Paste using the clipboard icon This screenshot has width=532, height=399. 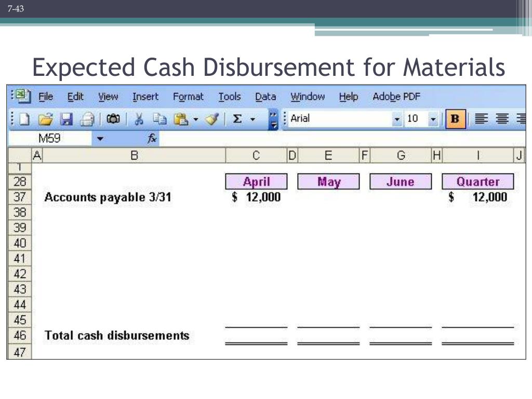tap(181, 119)
